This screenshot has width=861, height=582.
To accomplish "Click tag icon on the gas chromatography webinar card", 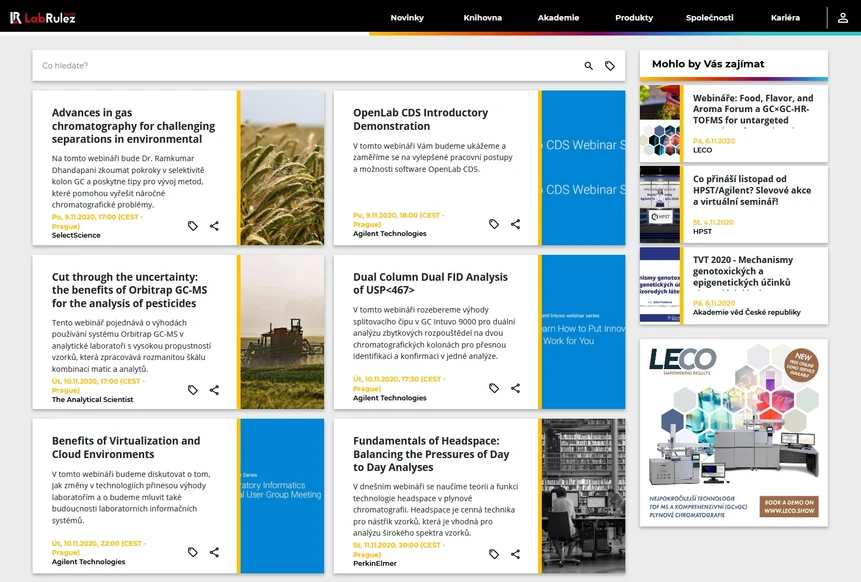I will (x=193, y=225).
